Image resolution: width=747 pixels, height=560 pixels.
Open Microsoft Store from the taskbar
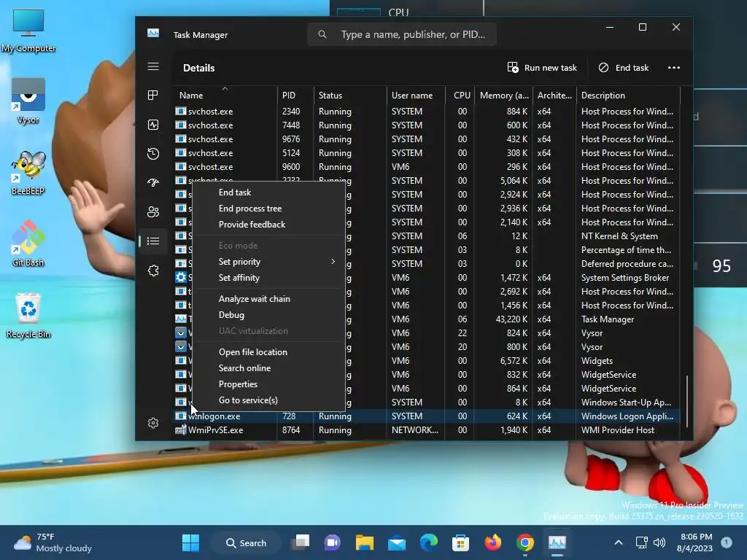pyautogui.click(x=461, y=542)
